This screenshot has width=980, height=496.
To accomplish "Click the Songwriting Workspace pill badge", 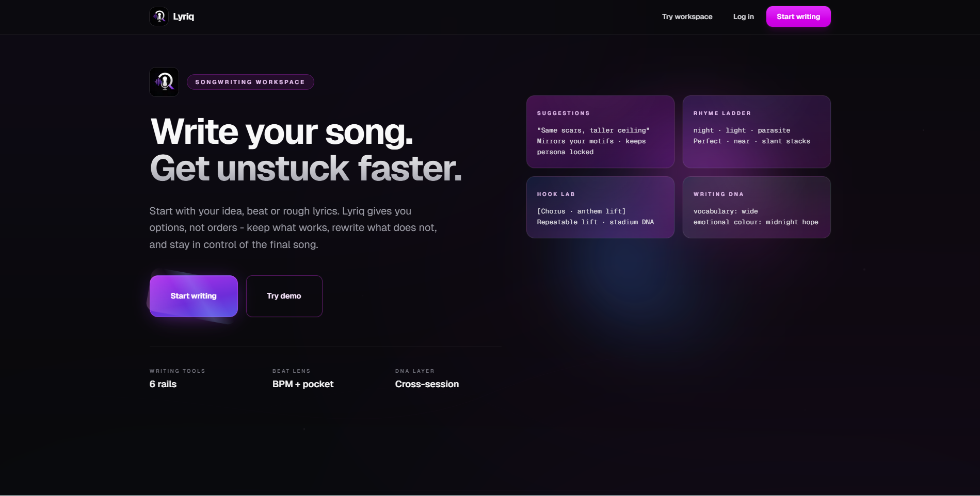I will pyautogui.click(x=250, y=82).
